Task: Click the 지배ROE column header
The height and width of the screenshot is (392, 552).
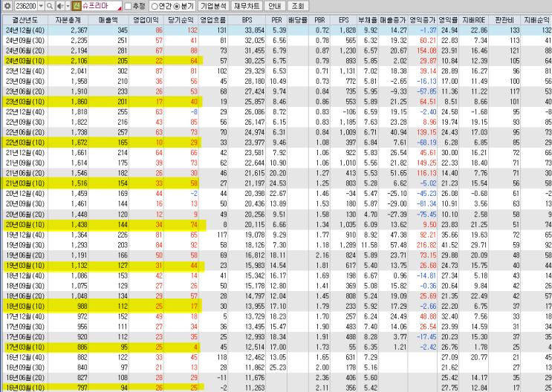Action: pos(474,20)
